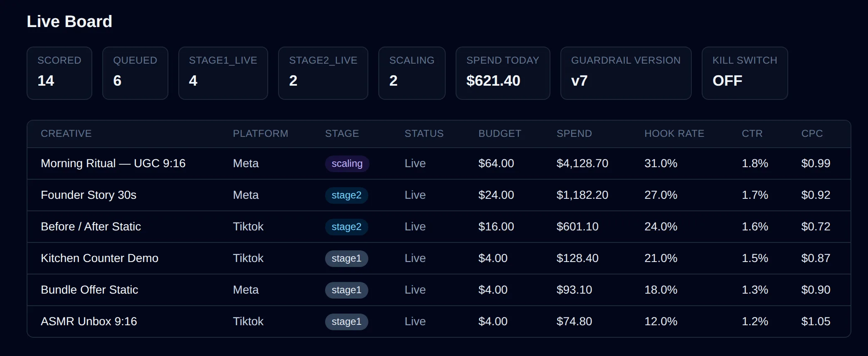The width and height of the screenshot is (868, 356).
Task: Click the Tiktok platform for Kitchen Counter Demo
Action: (248, 258)
